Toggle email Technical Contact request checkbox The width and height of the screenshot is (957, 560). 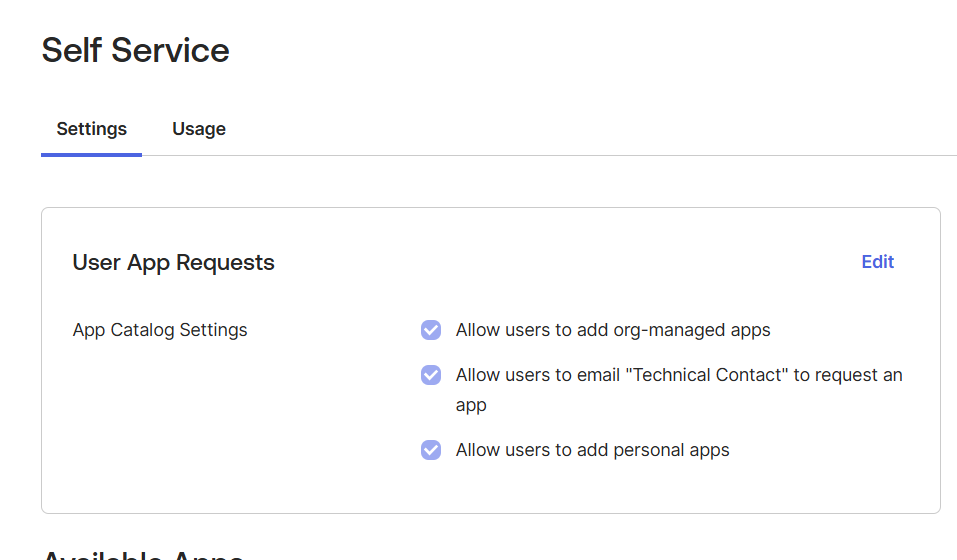(x=431, y=375)
